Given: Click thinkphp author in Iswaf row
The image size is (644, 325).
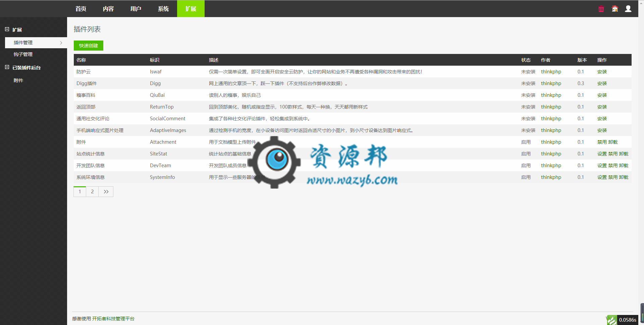Looking at the screenshot, I should click(x=551, y=72).
